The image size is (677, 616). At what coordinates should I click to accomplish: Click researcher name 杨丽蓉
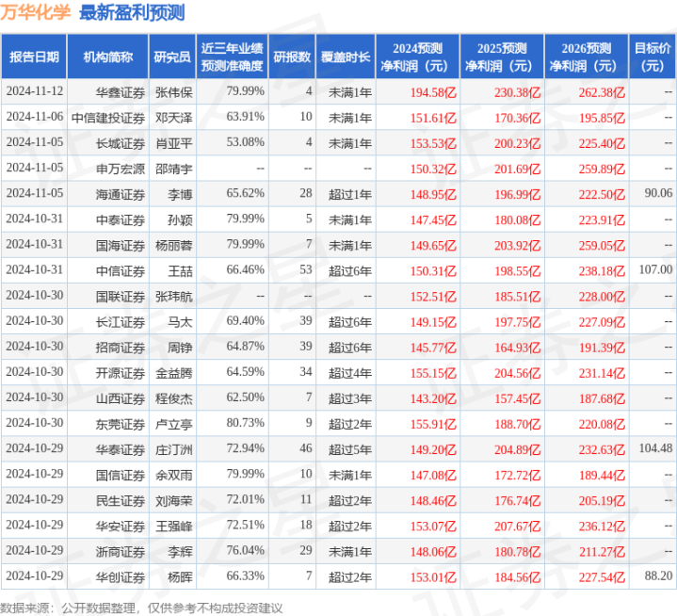[173, 245]
